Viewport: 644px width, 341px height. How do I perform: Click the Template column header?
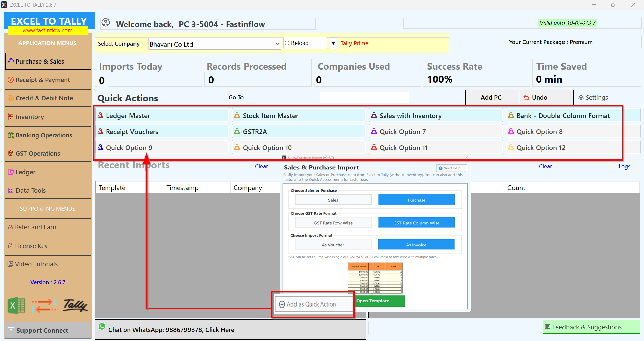(x=129, y=187)
